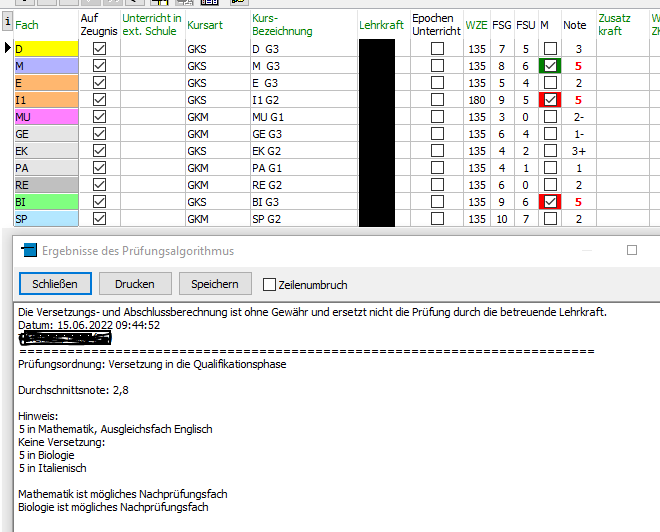Select the dark grey RE subject cell
The height and width of the screenshot is (532, 660).
tap(46, 185)
